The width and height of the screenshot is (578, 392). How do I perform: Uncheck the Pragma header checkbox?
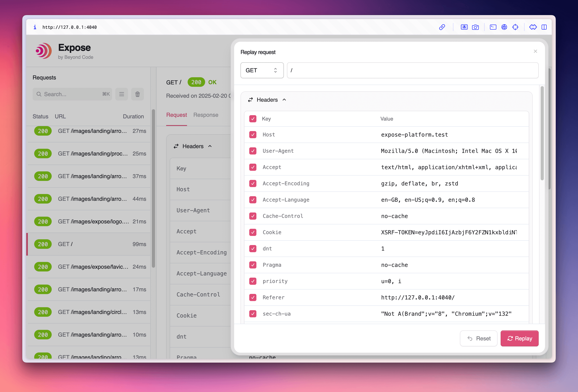pos(253,265)
